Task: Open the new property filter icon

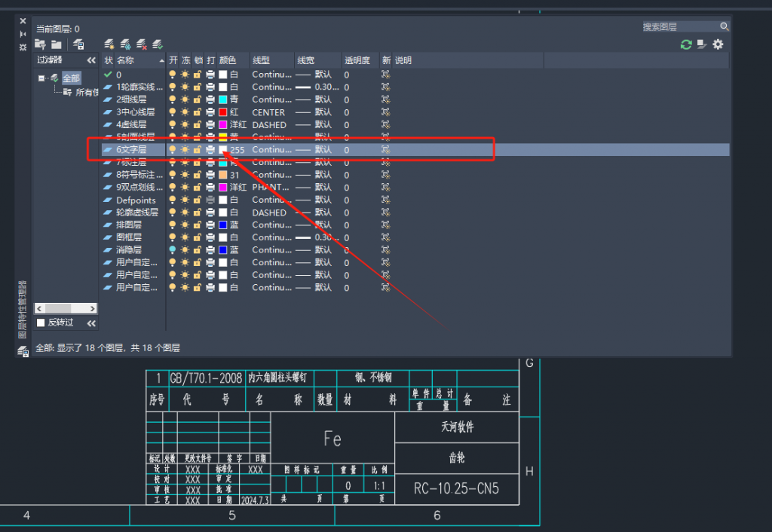Action: [39, 44]
